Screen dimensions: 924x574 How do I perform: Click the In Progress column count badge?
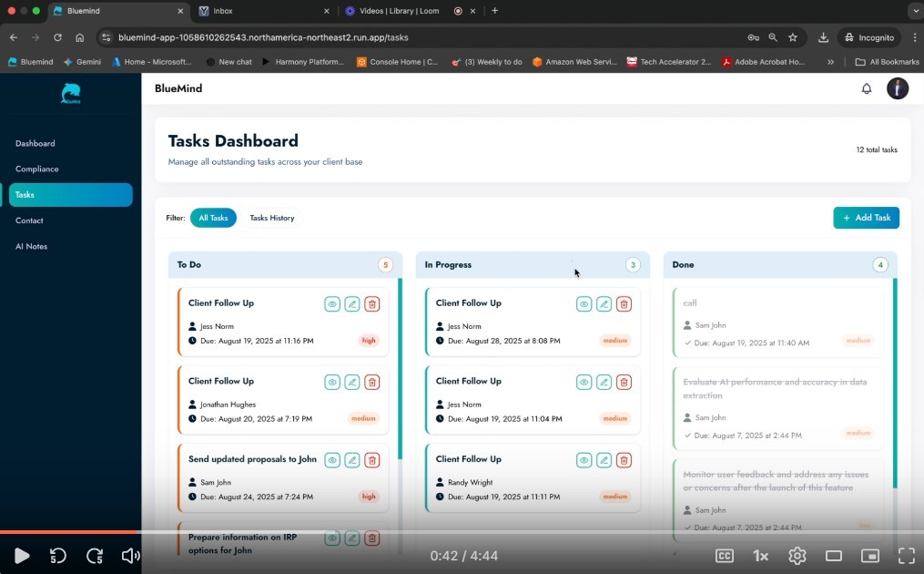(x=633, y=265)
